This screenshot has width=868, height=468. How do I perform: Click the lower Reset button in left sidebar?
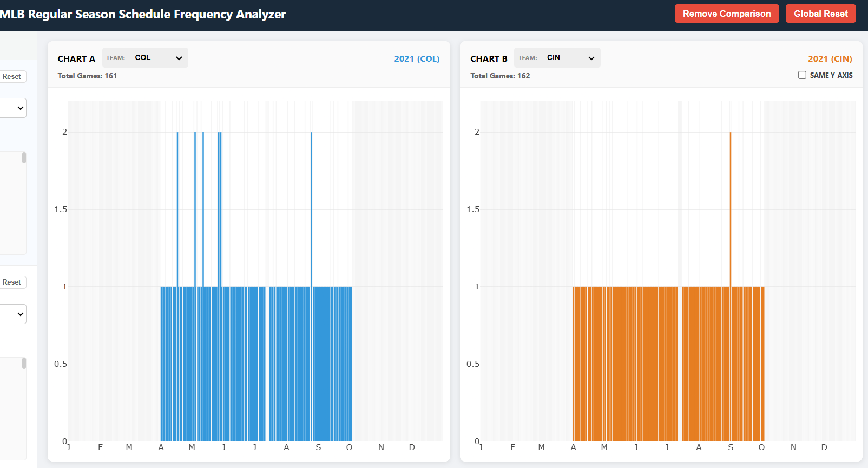pos(12,282)
